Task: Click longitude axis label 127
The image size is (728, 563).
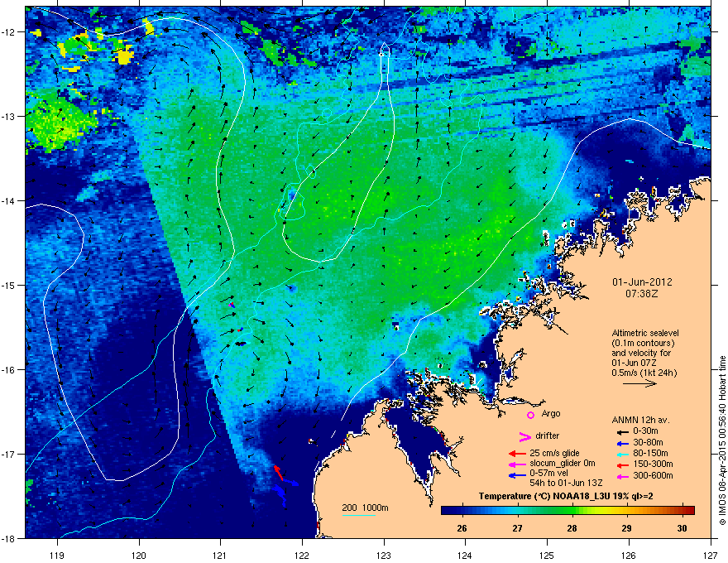Action: point(711,555)
